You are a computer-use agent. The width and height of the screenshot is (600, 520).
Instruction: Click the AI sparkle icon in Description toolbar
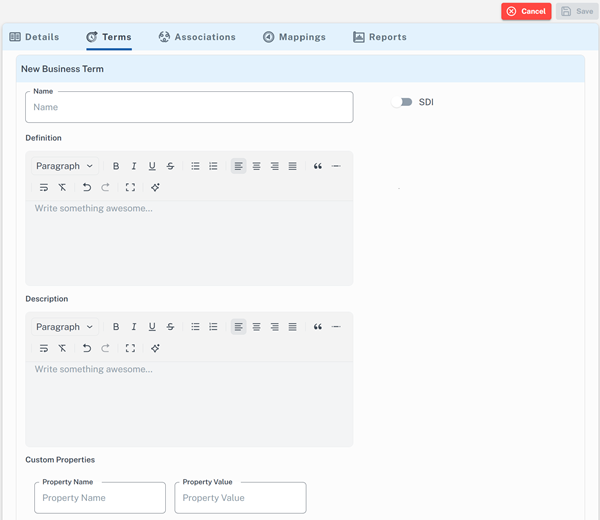(x=155, y=348)
